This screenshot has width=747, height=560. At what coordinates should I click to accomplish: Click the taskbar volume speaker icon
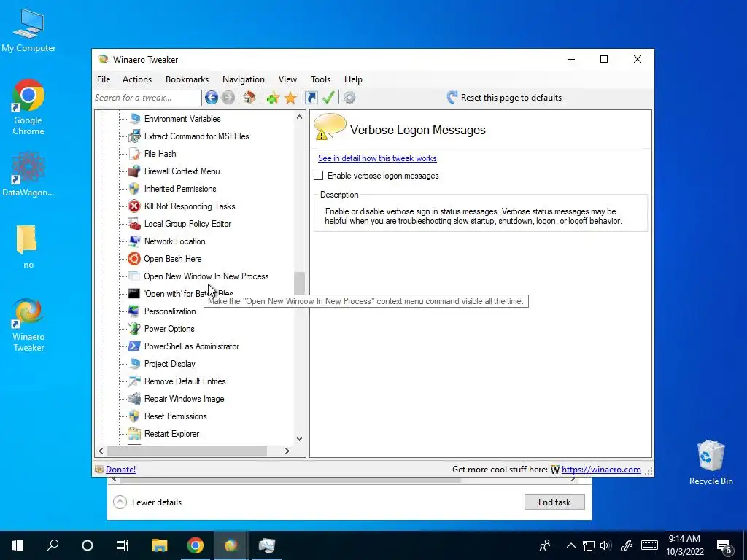[605, 545]
